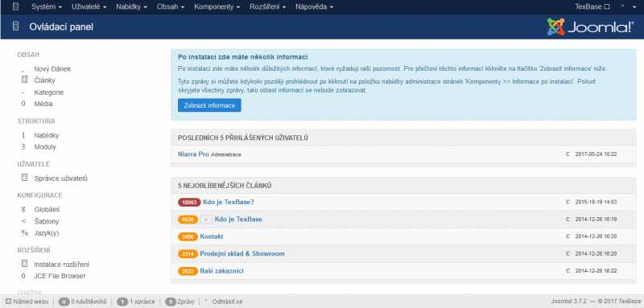Click the Jazyk(y) sidebar icon
The image size is (644, 308).
(x=24, y=233)
